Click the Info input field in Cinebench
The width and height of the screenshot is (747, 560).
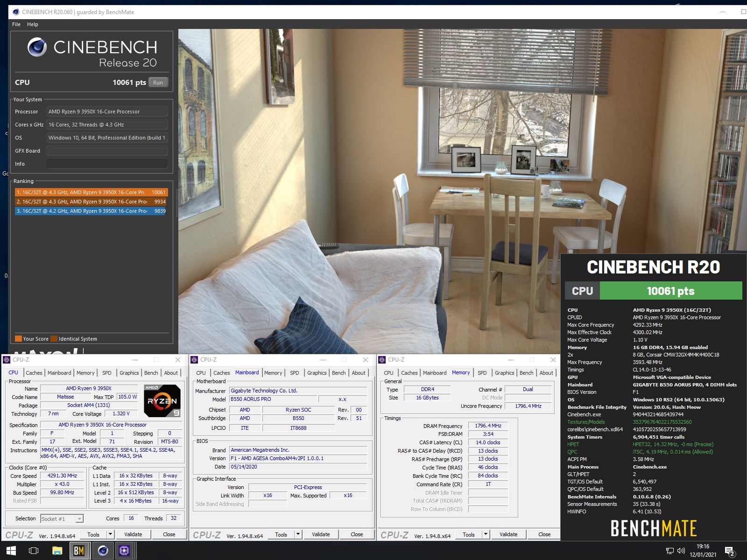click(x=107, y=164)
